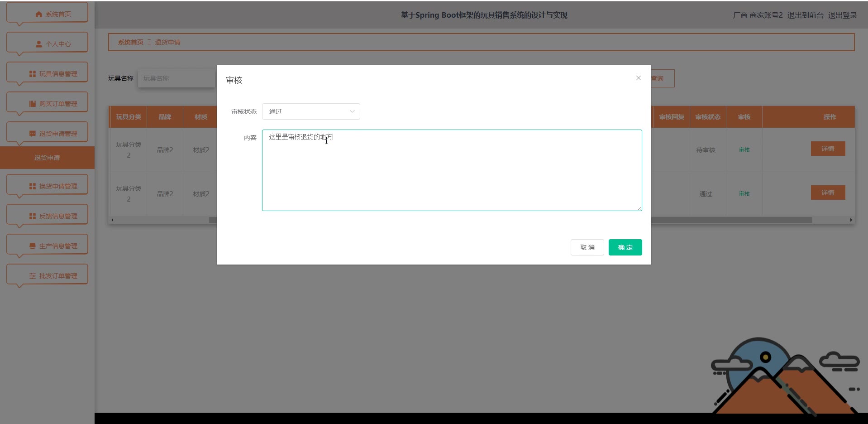Click the person icon beside 个人中心

coord(39,44)
